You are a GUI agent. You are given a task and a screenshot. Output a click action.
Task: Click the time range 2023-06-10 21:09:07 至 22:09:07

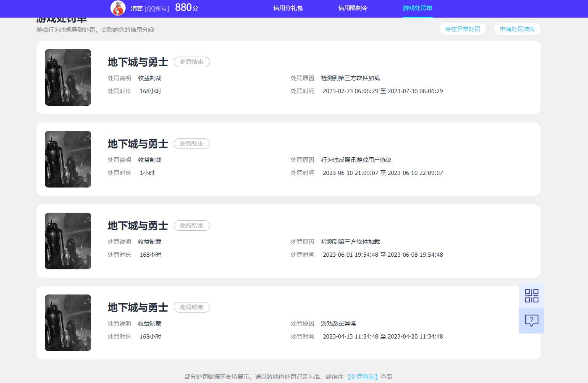click(x=383, y=173)
